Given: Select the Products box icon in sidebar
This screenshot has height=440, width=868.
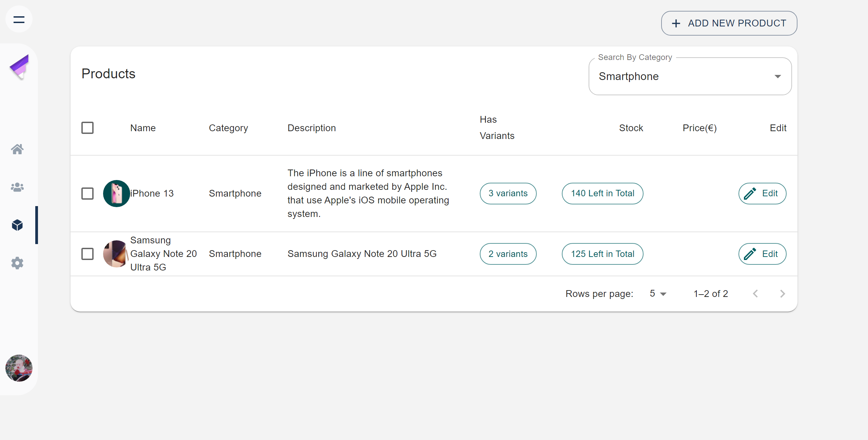Looking at the screenshot, I should [x=17, y=225].
